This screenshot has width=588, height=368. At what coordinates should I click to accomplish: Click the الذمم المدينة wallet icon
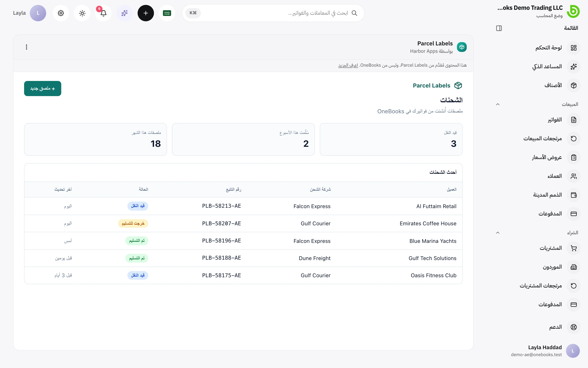(x=574, y=195)
